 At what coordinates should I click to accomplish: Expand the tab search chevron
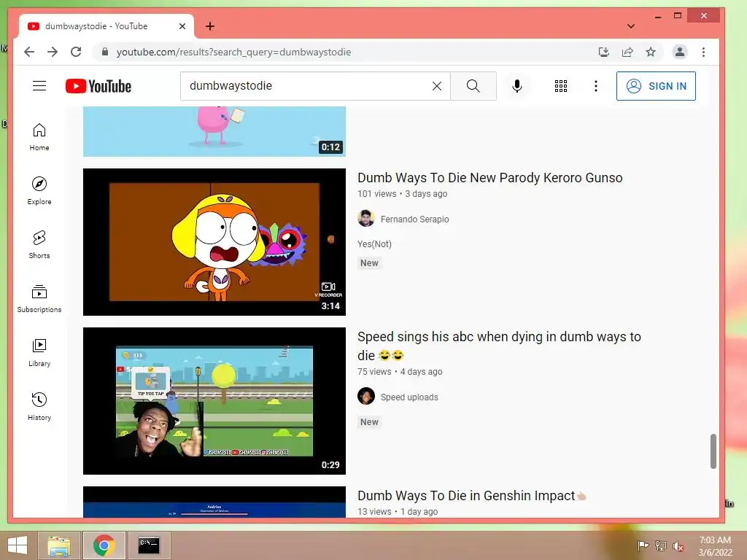point(631,26)
